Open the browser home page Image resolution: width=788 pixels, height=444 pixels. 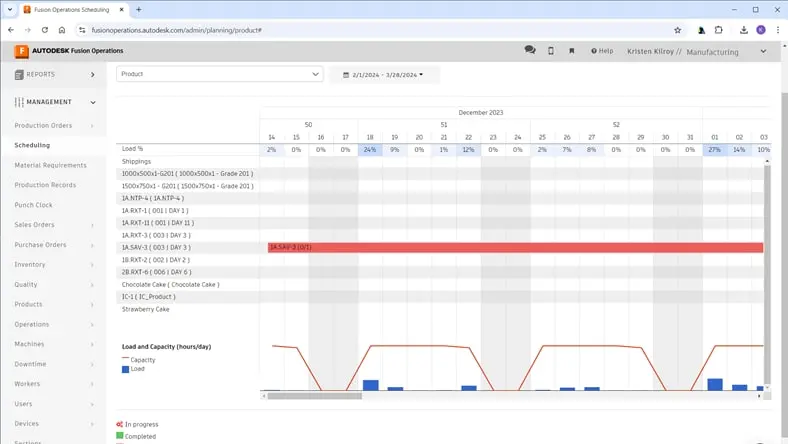pyautogui.click(x=62, y=30)
